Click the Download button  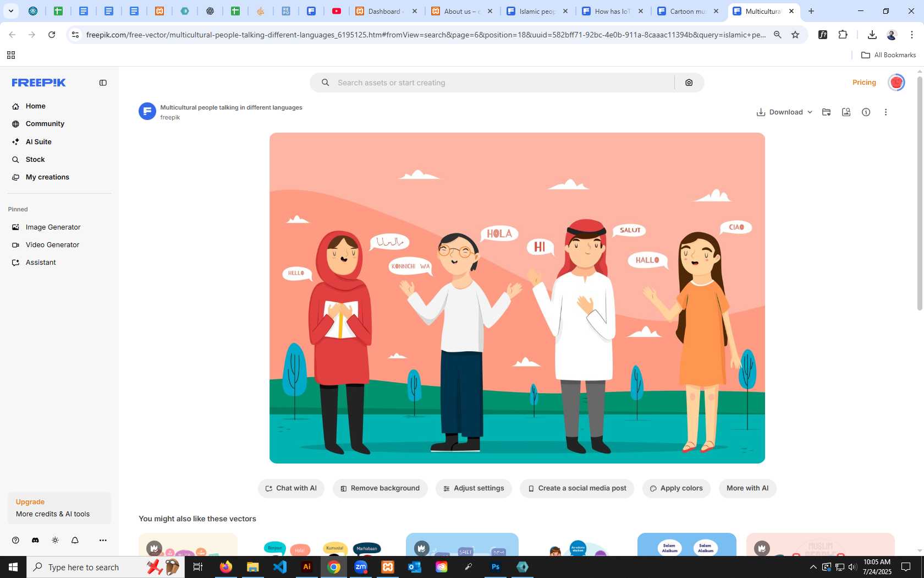(x=779, y=112)
